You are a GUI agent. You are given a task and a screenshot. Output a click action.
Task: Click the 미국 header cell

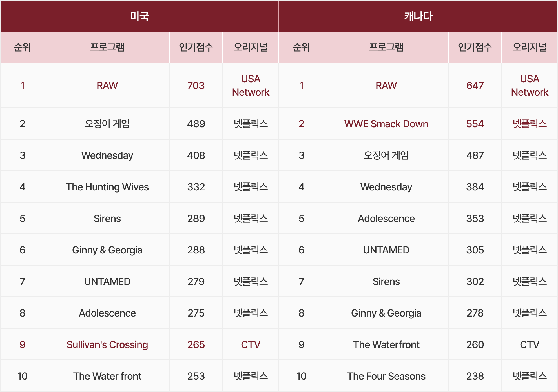(139, 16)
